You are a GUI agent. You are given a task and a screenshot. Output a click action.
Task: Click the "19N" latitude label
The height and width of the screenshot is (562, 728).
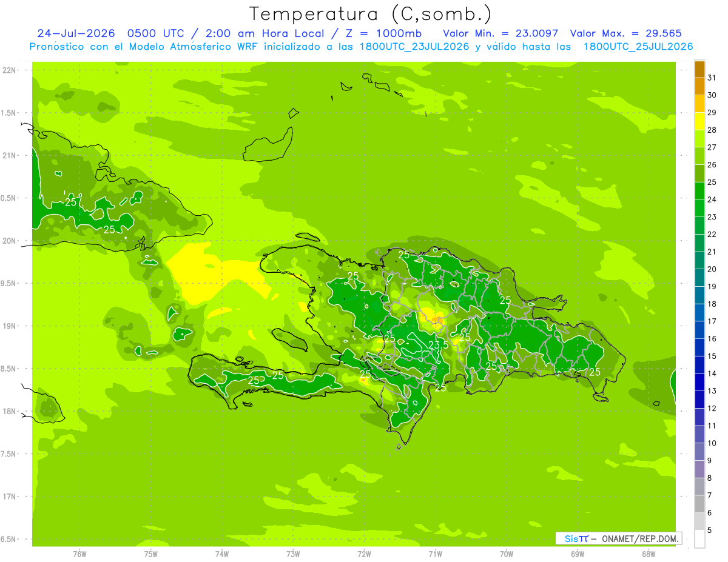[8, 326]
